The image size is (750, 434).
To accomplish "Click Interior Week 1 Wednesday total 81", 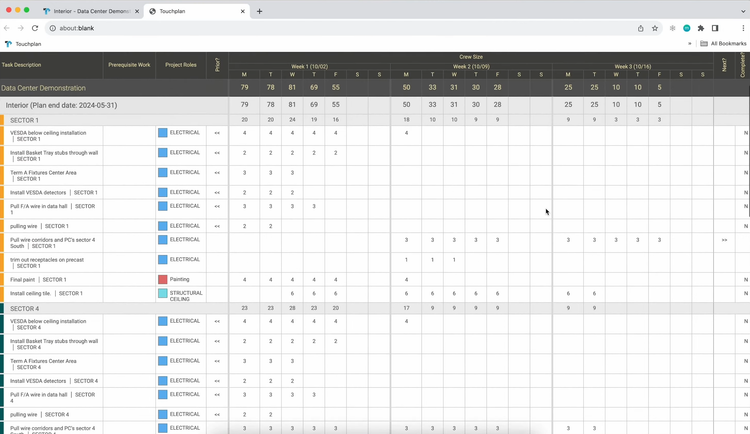I will 292,105.
